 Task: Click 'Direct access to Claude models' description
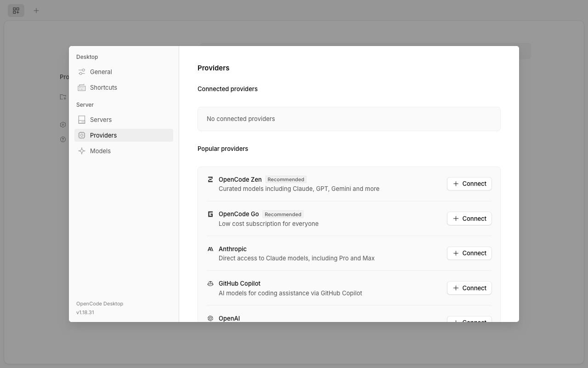[x=297, y=258]
